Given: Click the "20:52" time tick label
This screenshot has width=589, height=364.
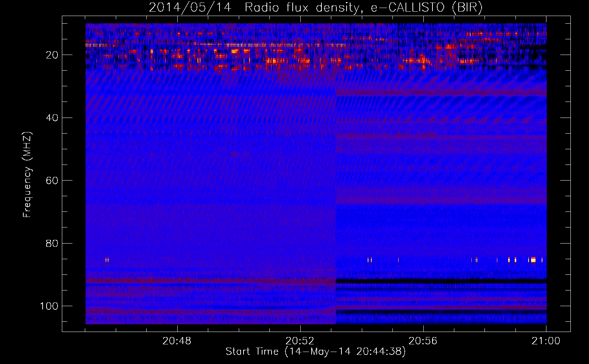Looking at the screenshot, I should tap(300, 341).
